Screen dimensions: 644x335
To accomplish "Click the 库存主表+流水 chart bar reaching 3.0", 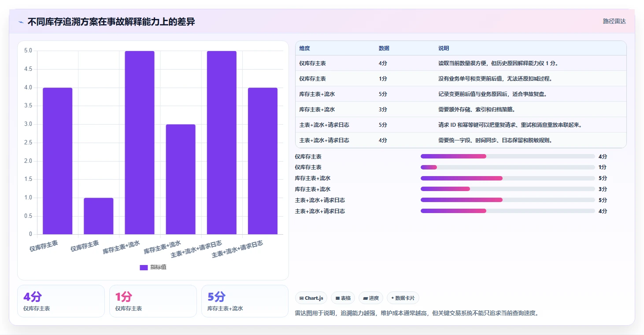I will click(181, 179).
